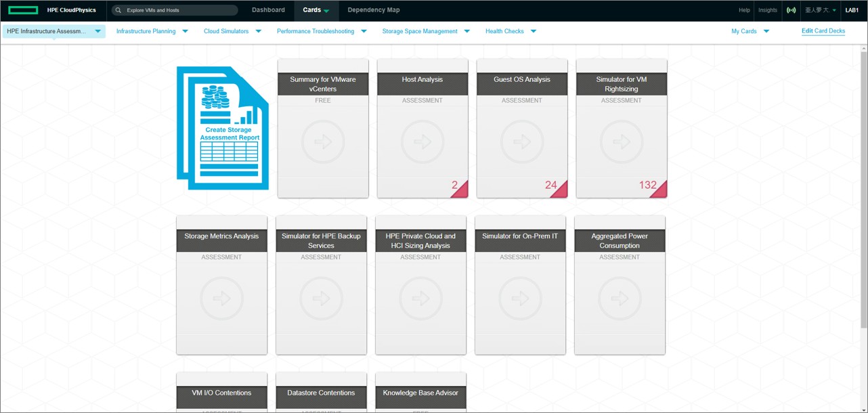Click arrow icon on Host Analysis card
Image resolution: width=868 pixels, height=413 pixels.
point(422,142)
